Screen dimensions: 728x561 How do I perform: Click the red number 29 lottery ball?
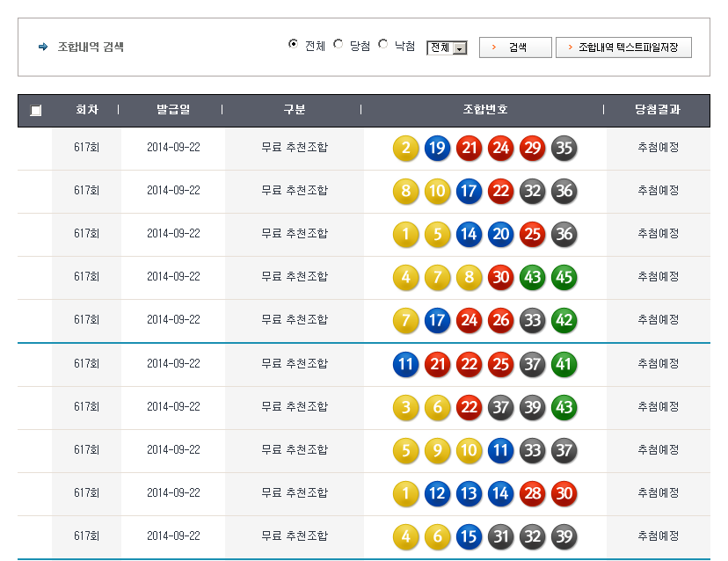click(x=532, y=148)
